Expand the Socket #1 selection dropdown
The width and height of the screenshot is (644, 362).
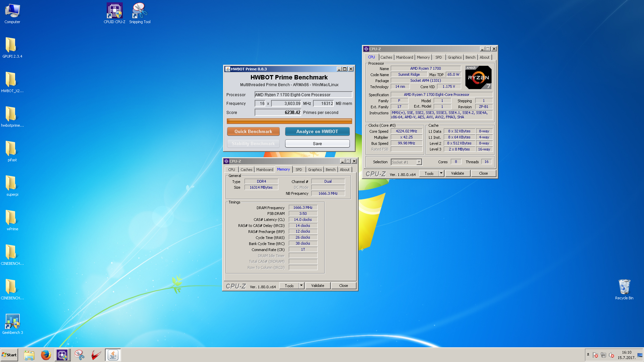tap(419, 162)
